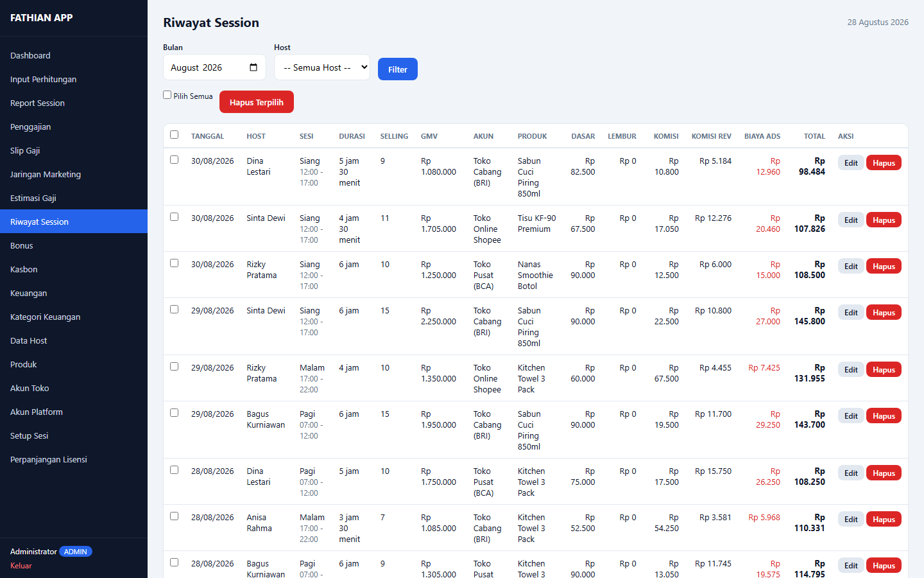Select the 29/08/2026 Bagus Kurniawan row checkbox

pyautogui.click(x=174, y=412)
